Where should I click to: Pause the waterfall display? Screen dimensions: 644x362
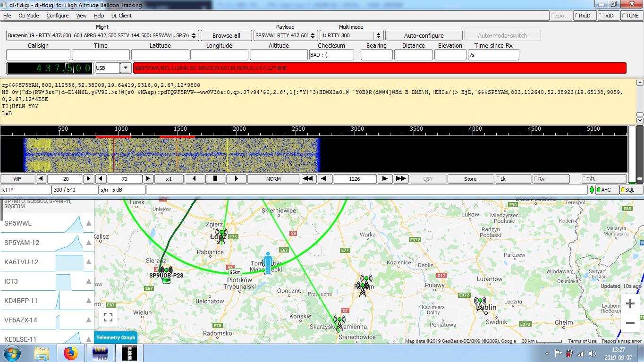point(215,179)
